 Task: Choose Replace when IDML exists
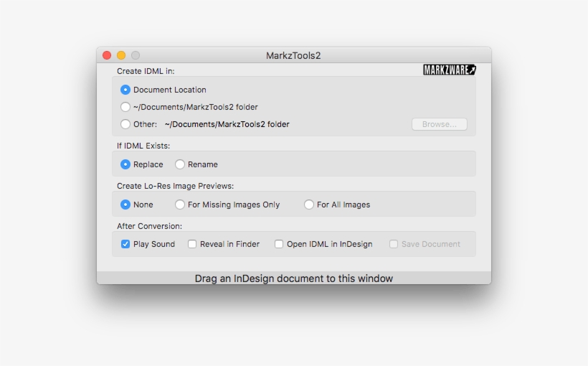click(125, 164)
